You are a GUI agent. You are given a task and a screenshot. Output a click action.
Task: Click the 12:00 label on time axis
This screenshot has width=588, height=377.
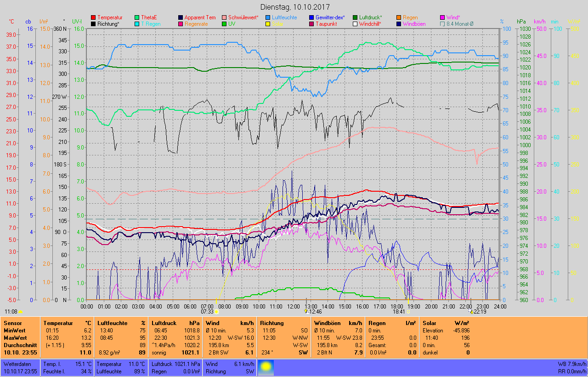(293, 306)
